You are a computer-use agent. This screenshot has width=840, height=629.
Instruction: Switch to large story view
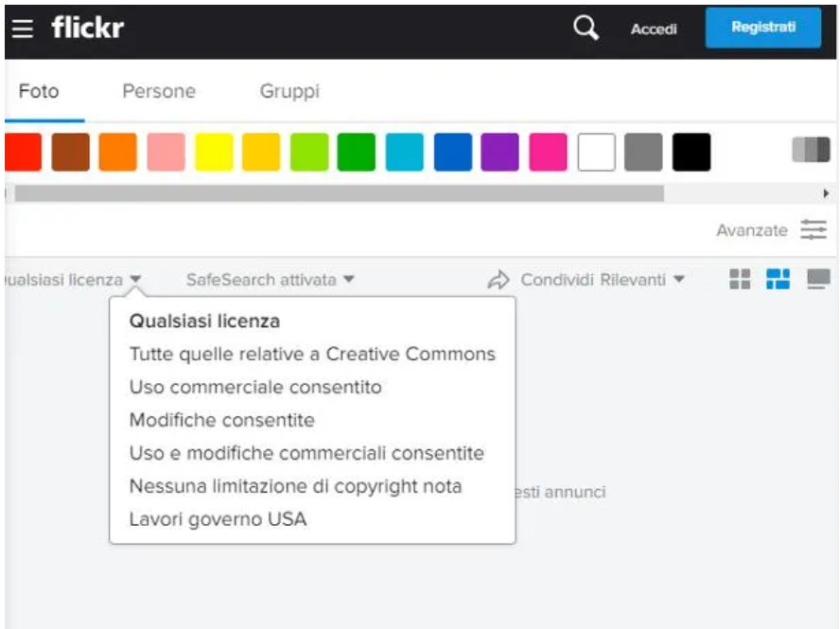click(x=818, y=279)
